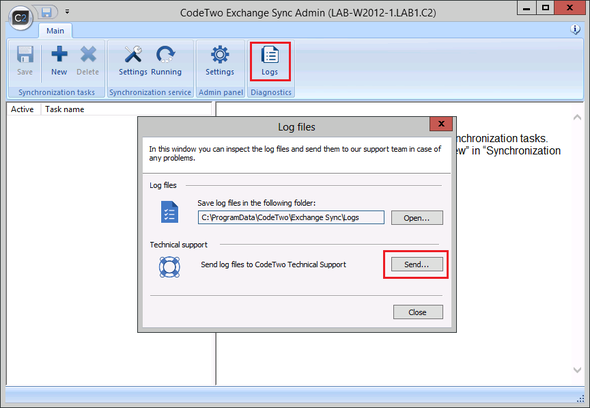Close the Log files dialog button

click(x=418, y=312)
